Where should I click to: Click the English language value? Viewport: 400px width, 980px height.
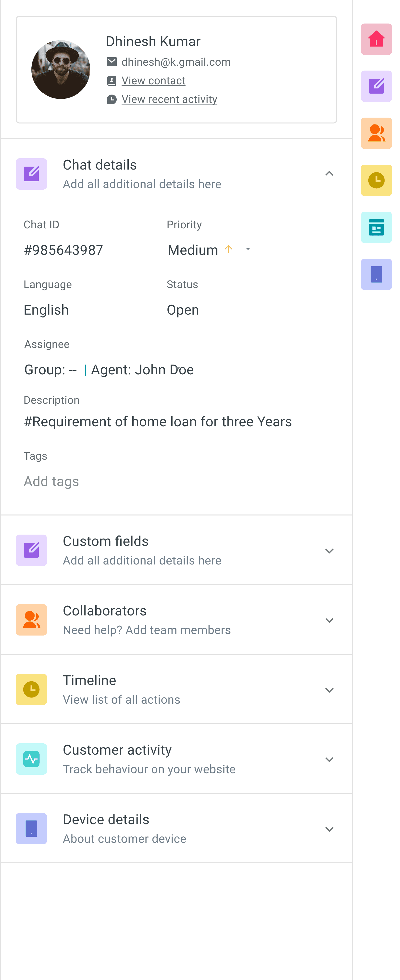pos(46,310)
